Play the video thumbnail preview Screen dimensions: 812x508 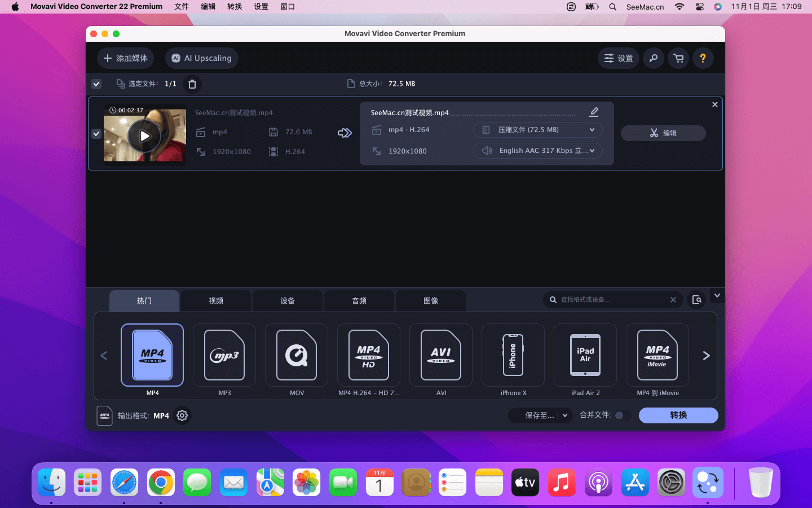tap(144, 136)
